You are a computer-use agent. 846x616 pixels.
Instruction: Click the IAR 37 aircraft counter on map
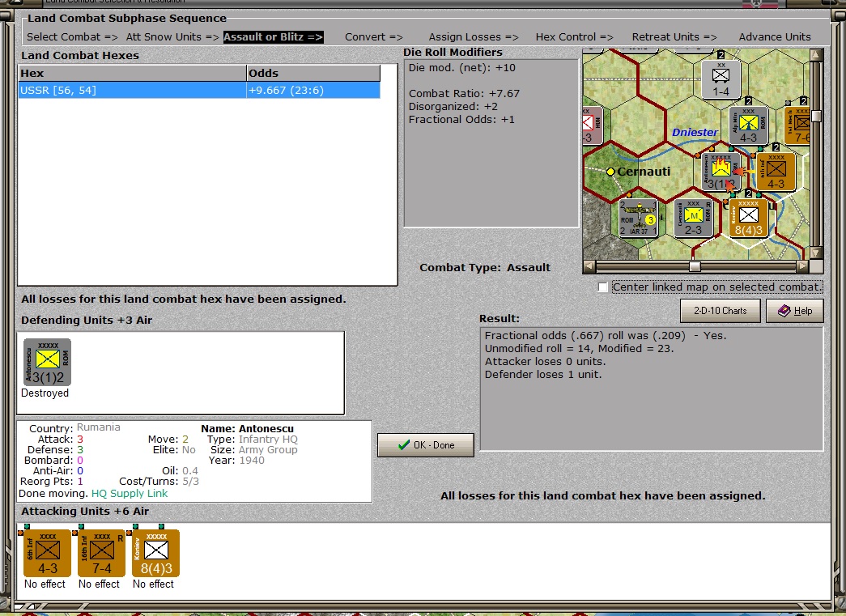[x=639, y=218]
